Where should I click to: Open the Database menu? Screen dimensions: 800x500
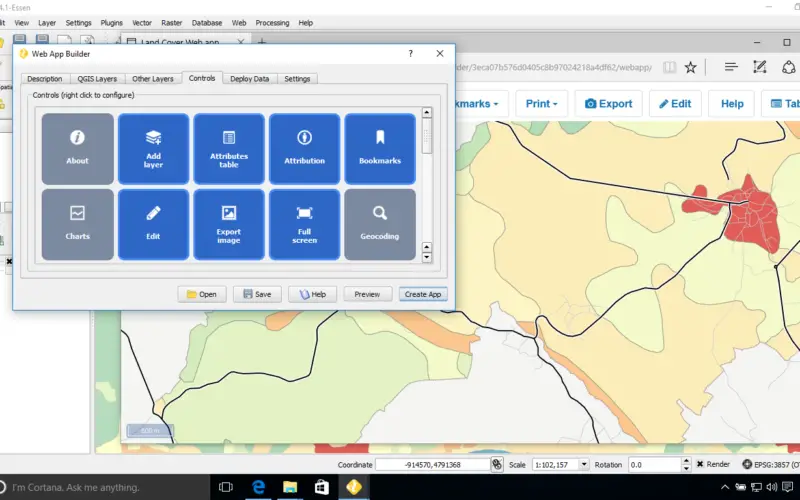click(207, 23)
